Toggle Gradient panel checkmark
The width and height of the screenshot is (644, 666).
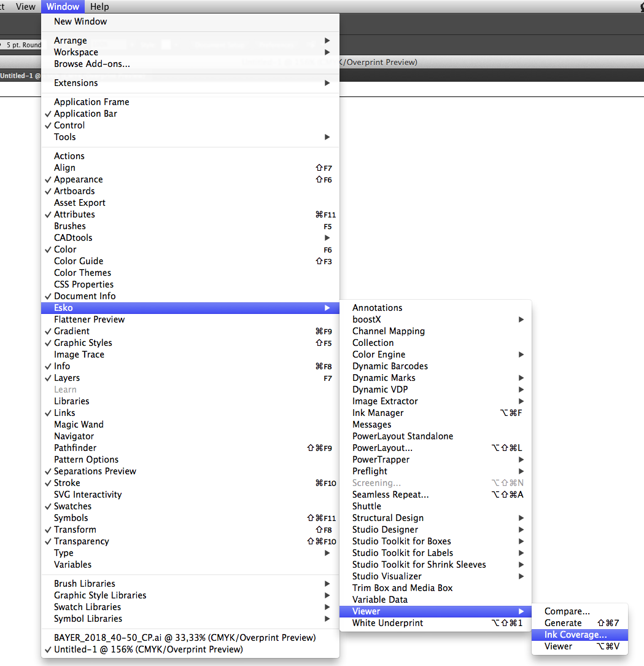(190, 331)
